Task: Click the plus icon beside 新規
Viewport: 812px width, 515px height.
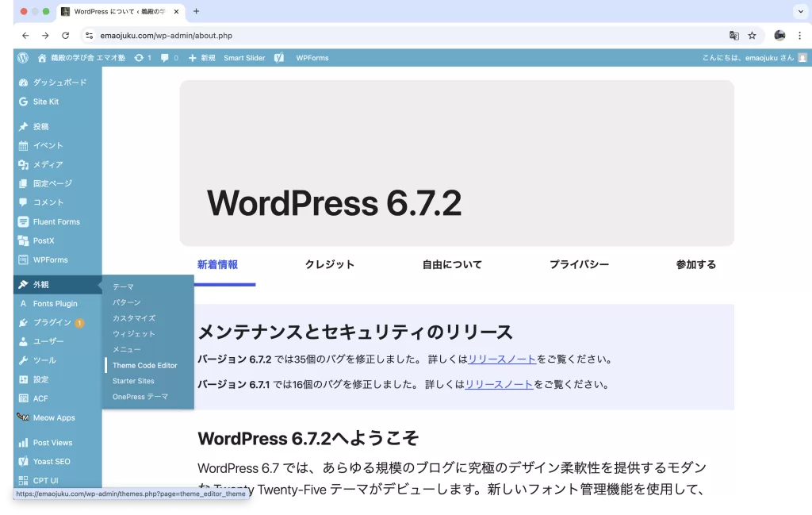Action: [192, 58]
